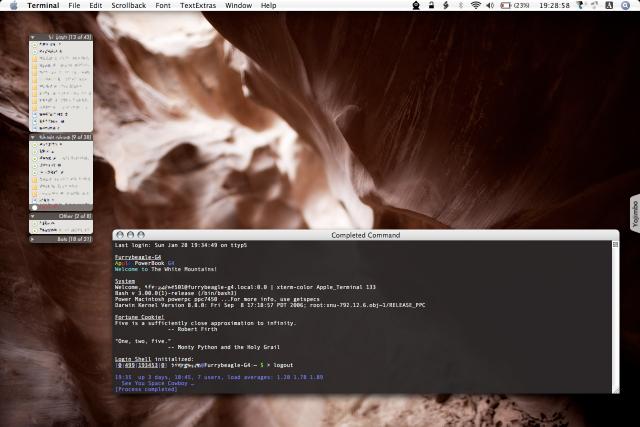Viewport: 640px width, 427px height.
Task: Collapse the Other buddy list group
Action: coord(33,215)
